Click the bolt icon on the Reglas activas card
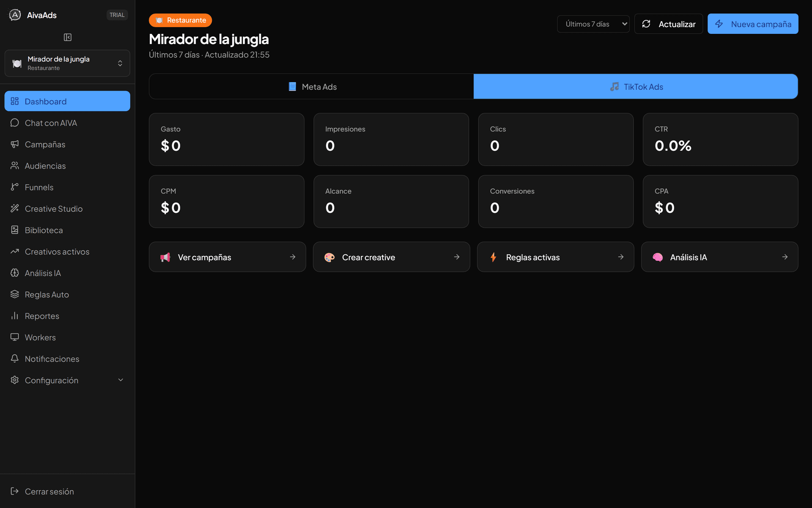The image size is (812, 508). (494, 257)
